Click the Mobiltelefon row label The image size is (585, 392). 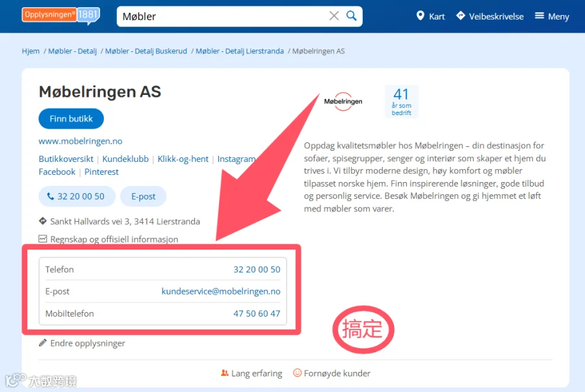[x=70, y=313]
